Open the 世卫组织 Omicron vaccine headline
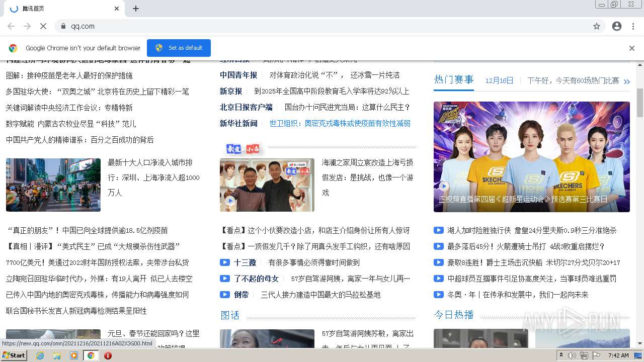This screenshot has height=362, width=644. point(340,123)
